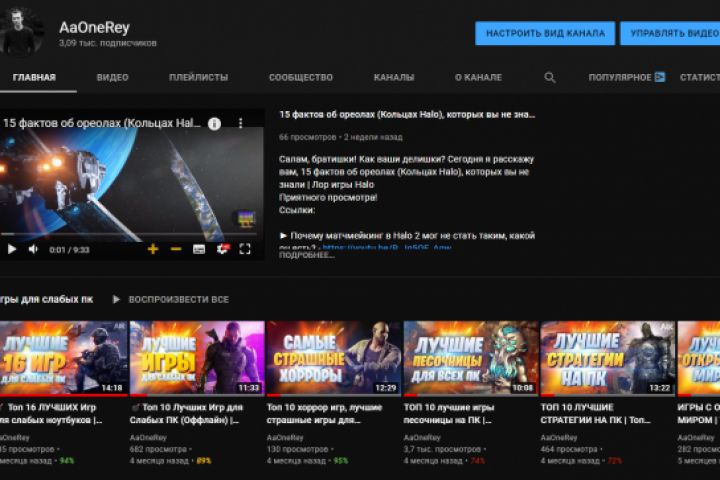Click AaOneRey name under sandbox video

click(422, 438)
